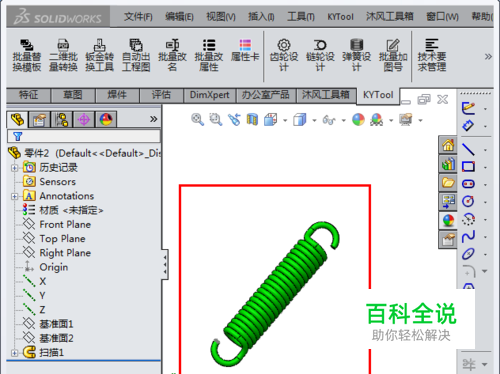Select Front Plane in tree
The width and height of the screenshot is (500, 374).
[65, 224]
